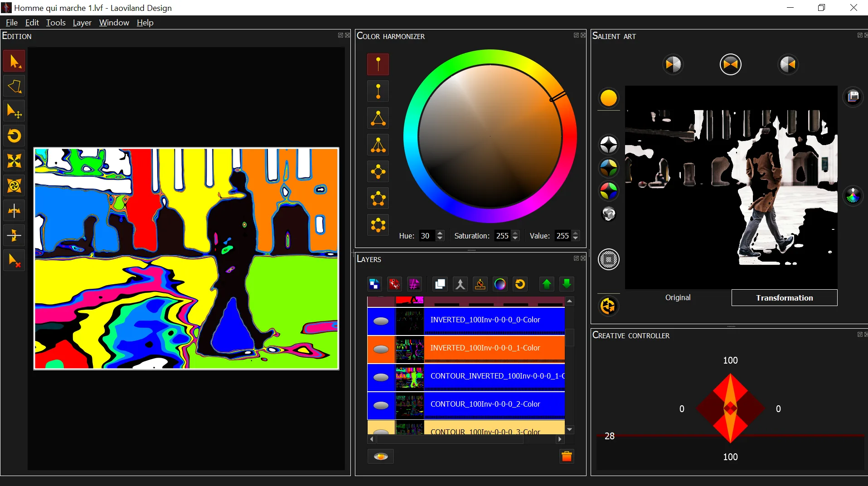Choose the three-node triangle harmony
The height and width of the screenshot is (486, 868).
tap(378, 118)
